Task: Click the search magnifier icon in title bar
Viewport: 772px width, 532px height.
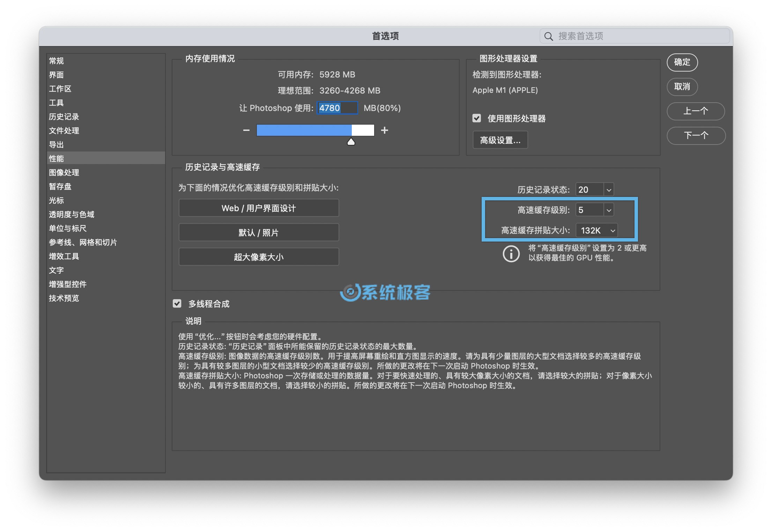Action: tap(548, 36)
